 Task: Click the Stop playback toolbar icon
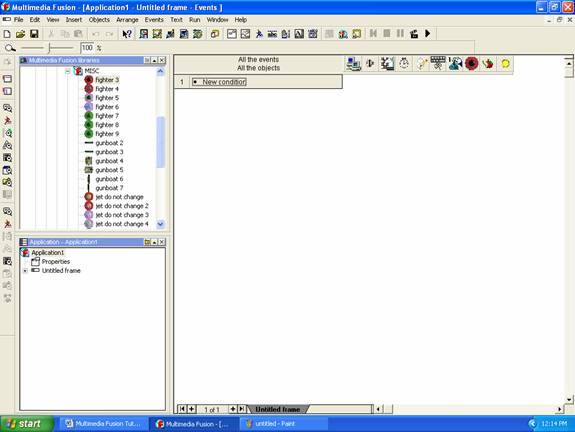[387, 34]
